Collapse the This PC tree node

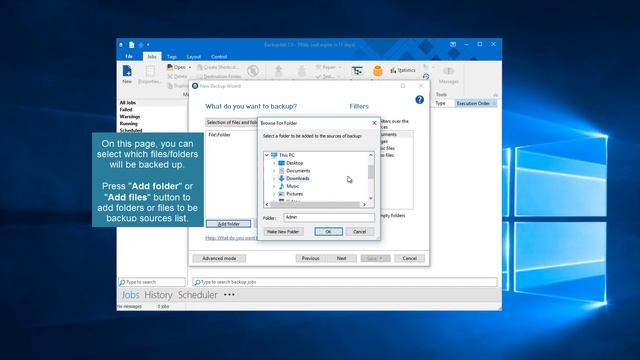point(267,155)
